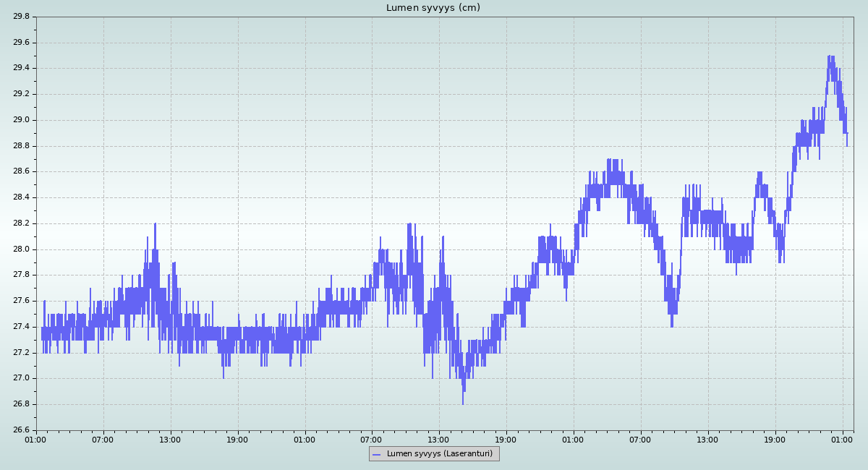Viewport: 868px width, 470px height.
Task: Click the 27.8 y-axis tick label
Action: (21, 275)
